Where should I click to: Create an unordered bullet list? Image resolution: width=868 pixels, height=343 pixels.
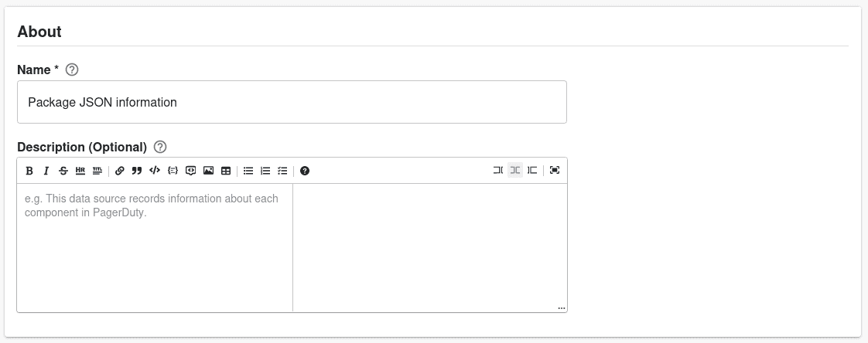(248, 171)
